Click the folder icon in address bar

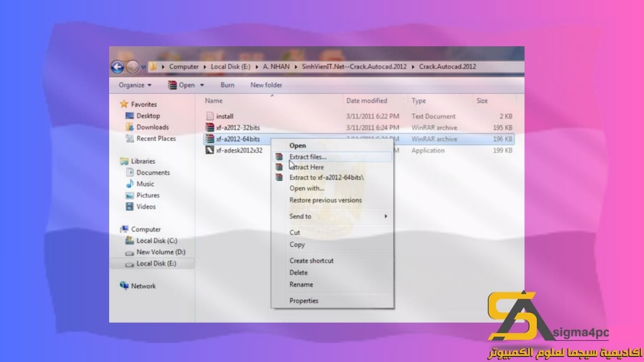click(154, 66)
